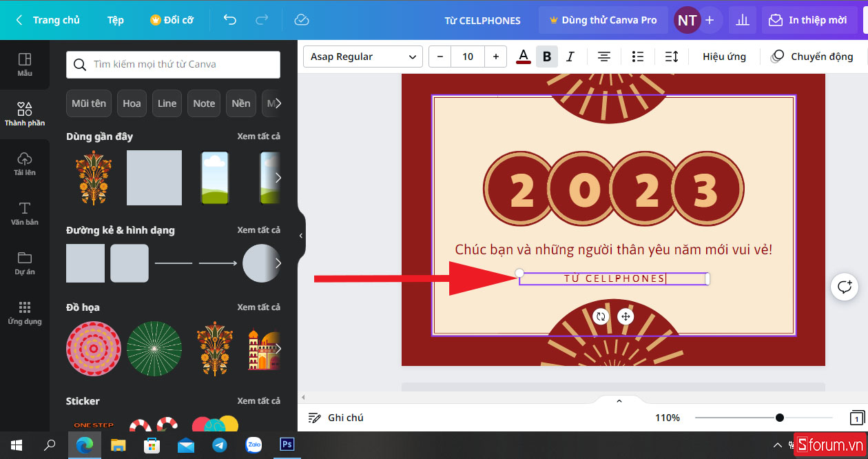Click the rotate handle below the text

pyautogui.click(x=601, y=316)
